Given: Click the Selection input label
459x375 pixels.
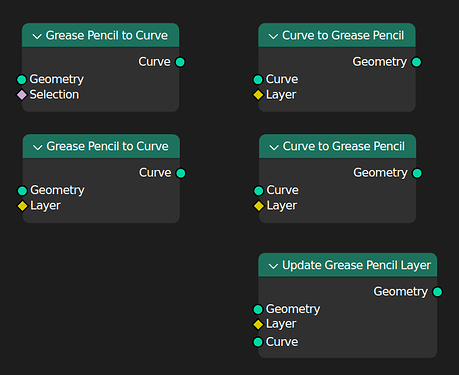Looking at the screenshot, I should point(54,95).
